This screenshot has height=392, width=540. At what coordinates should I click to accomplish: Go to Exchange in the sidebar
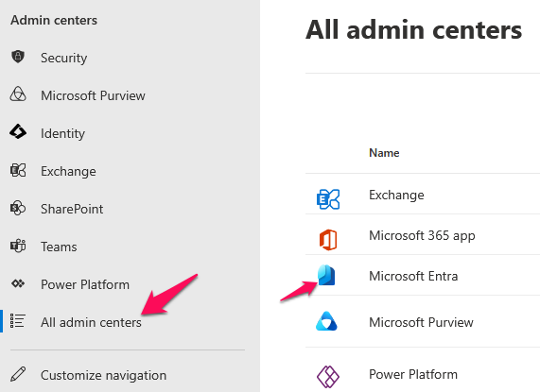tap(68, 171)
